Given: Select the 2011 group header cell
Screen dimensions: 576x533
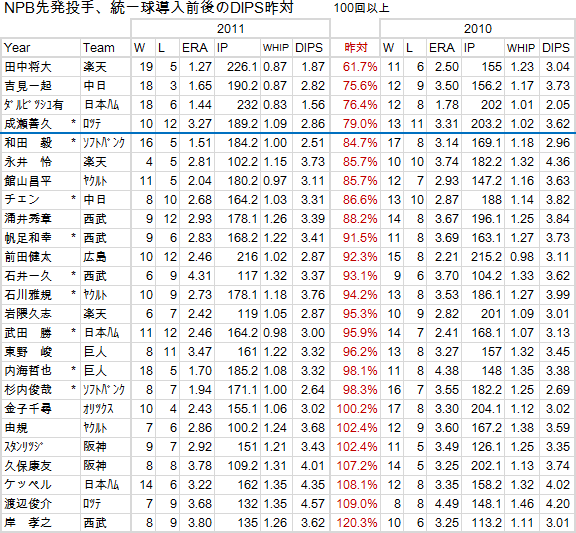Looking at the screenshot, I should point(230,29).
